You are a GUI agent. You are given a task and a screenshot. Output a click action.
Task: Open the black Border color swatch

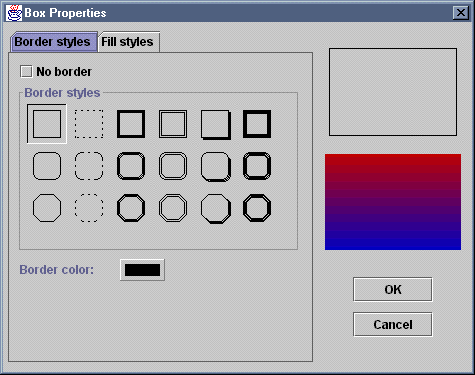142,270
